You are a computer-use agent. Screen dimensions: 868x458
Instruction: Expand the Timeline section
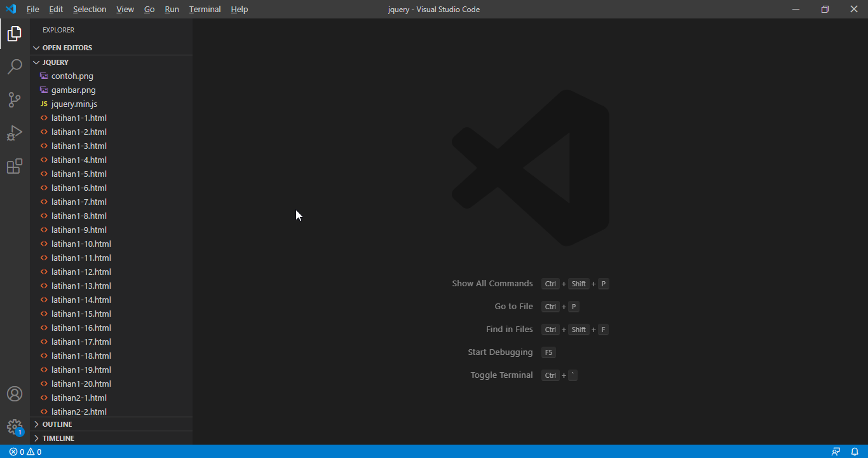111,438
